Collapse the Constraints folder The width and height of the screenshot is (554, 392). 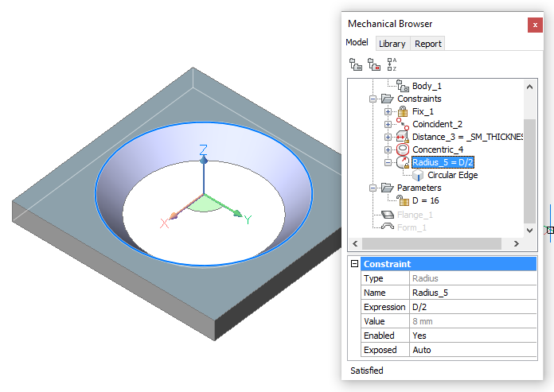[x=373, y=99]
